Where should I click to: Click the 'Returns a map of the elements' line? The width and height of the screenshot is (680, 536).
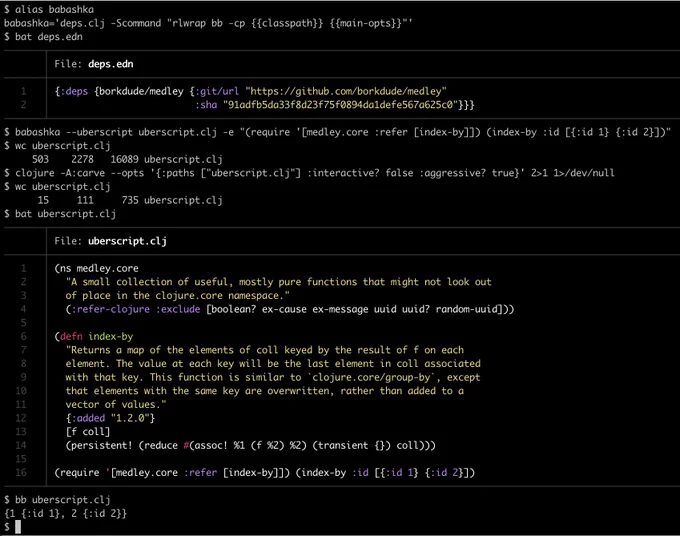pyautogui.click(x=265, y=350)
